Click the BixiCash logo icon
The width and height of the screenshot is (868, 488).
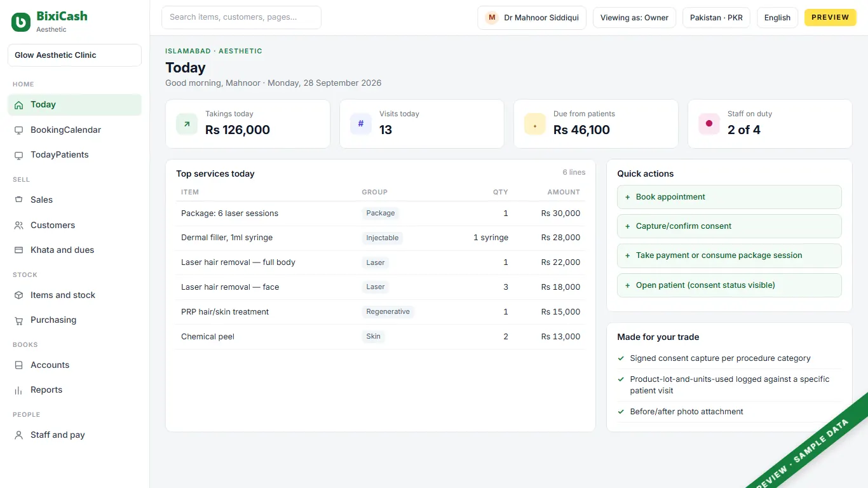click(x=21, y=22)
